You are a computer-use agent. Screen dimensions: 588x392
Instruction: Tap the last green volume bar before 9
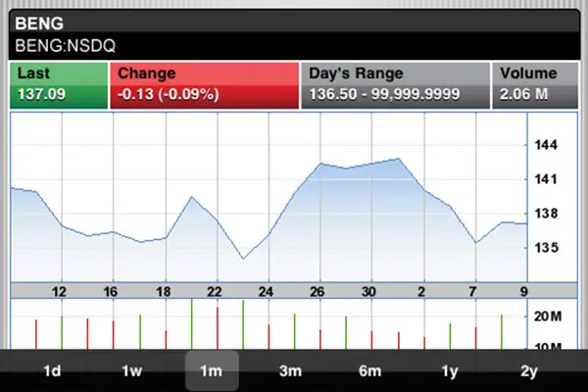click(502, 332)
